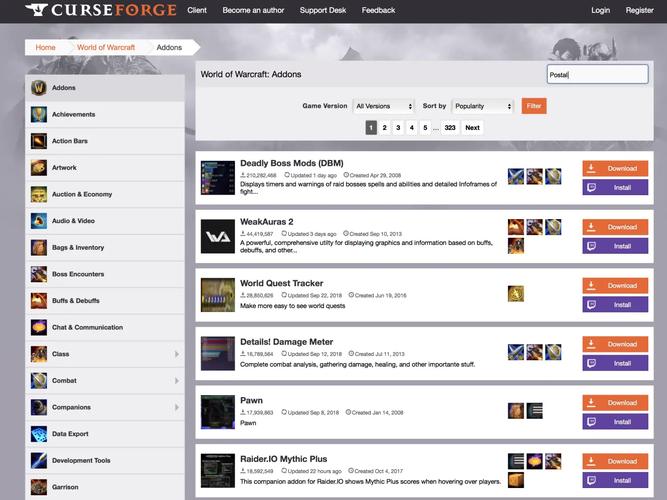Expand the Companions subcategory arrow
This screenshot has height=500, width=667.
(177, 407)
